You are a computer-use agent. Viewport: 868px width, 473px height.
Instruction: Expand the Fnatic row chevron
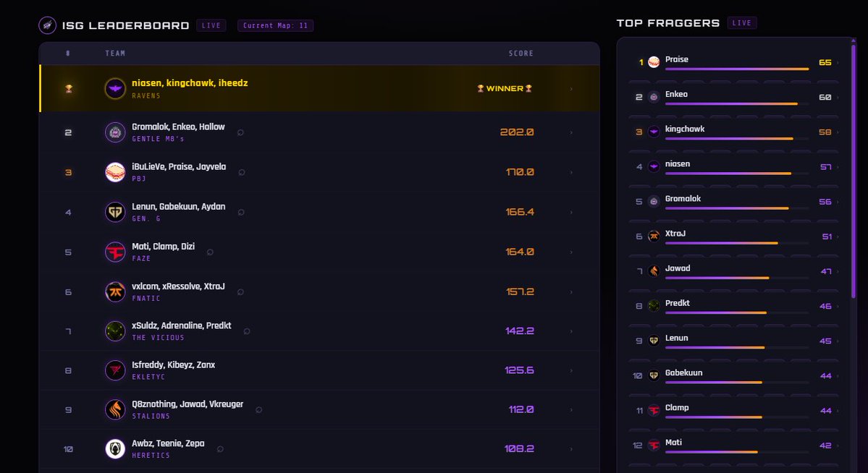(571, 291)
